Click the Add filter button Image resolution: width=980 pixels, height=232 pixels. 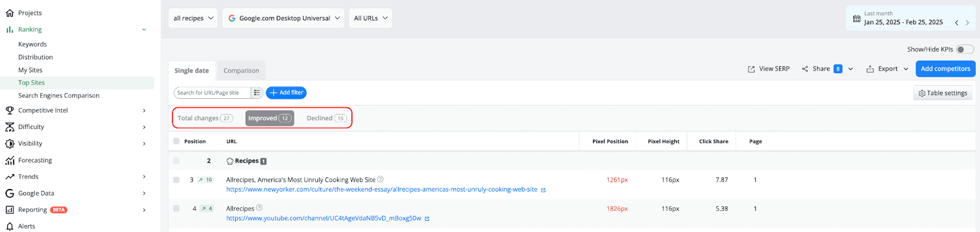click(x=286, y=93)
